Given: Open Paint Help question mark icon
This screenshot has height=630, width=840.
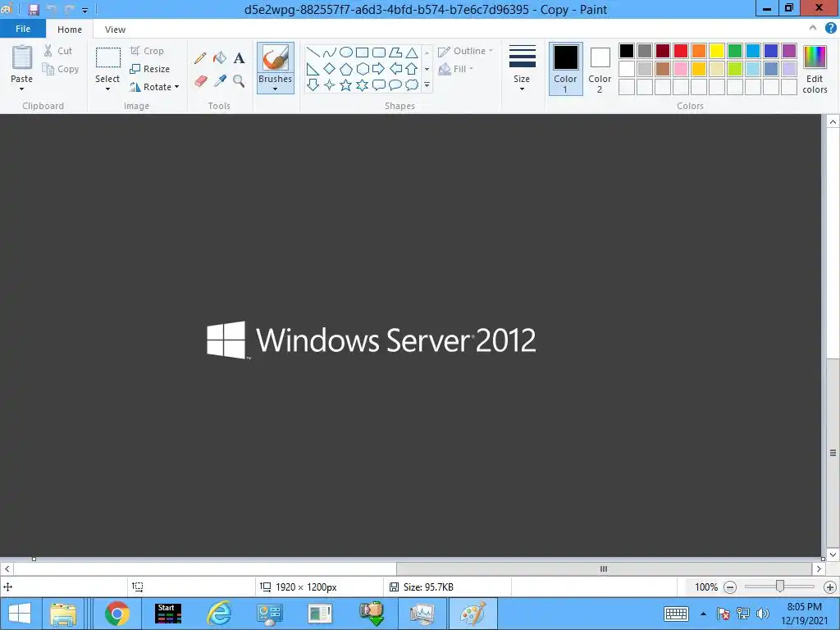Looking at the screenshot, I should 830,29.
